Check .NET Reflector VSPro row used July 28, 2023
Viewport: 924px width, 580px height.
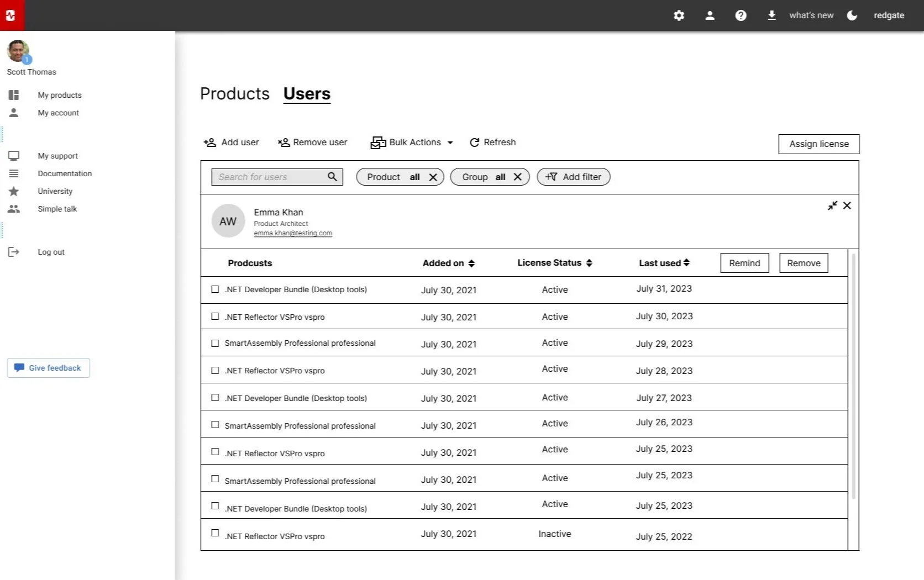(215, 370)
